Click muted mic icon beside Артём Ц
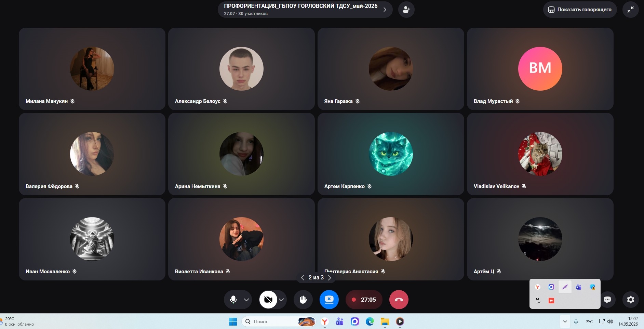This screenshot has width=644, height=329. pos(499,272)
